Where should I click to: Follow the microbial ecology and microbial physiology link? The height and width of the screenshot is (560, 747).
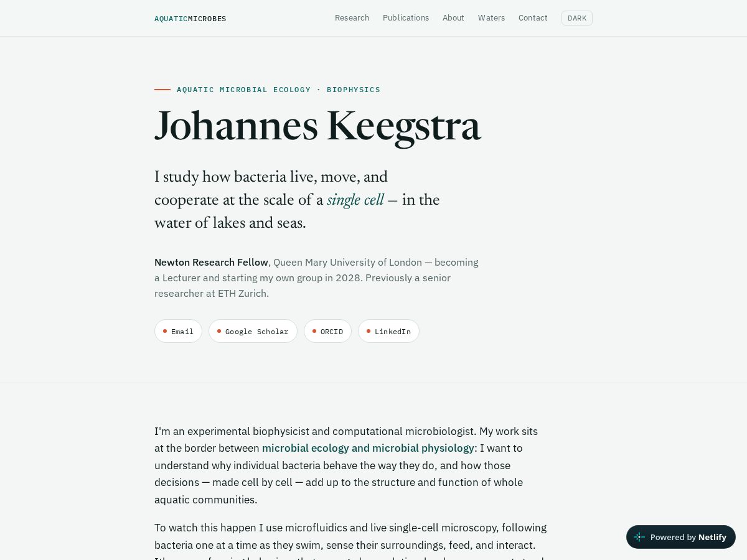[368, 448]
